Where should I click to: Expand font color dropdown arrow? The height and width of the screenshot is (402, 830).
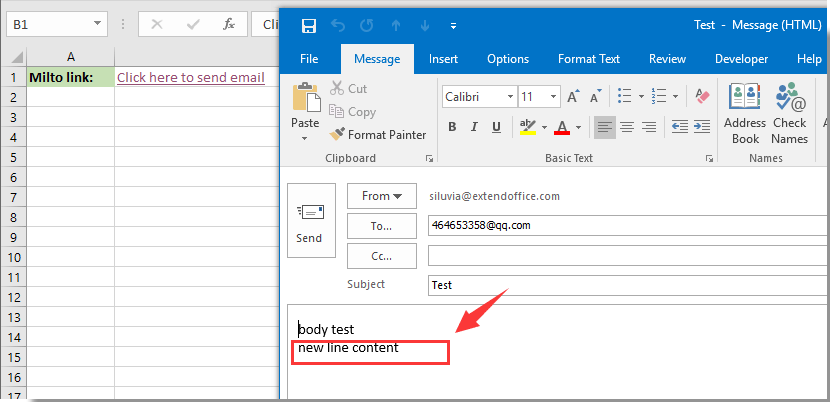[579, 127]
